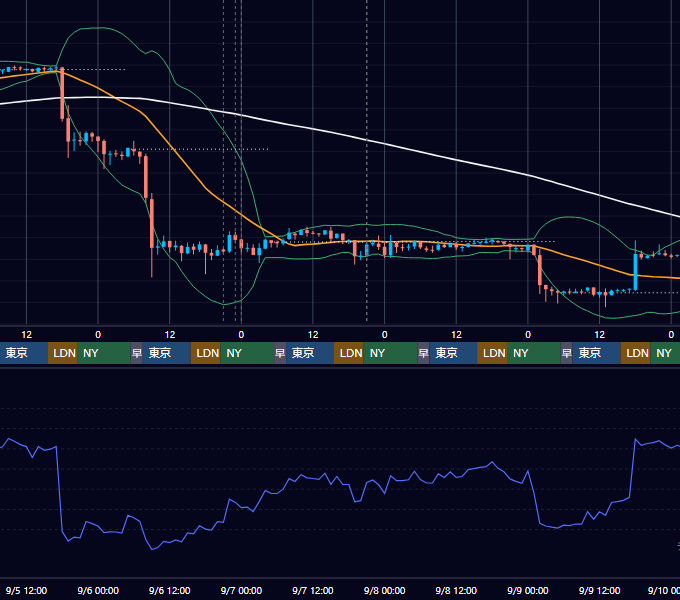Viewport: 680px width, 600px height.
Task: Click the 9/9 00:00 date label
Action: point(528,590)
